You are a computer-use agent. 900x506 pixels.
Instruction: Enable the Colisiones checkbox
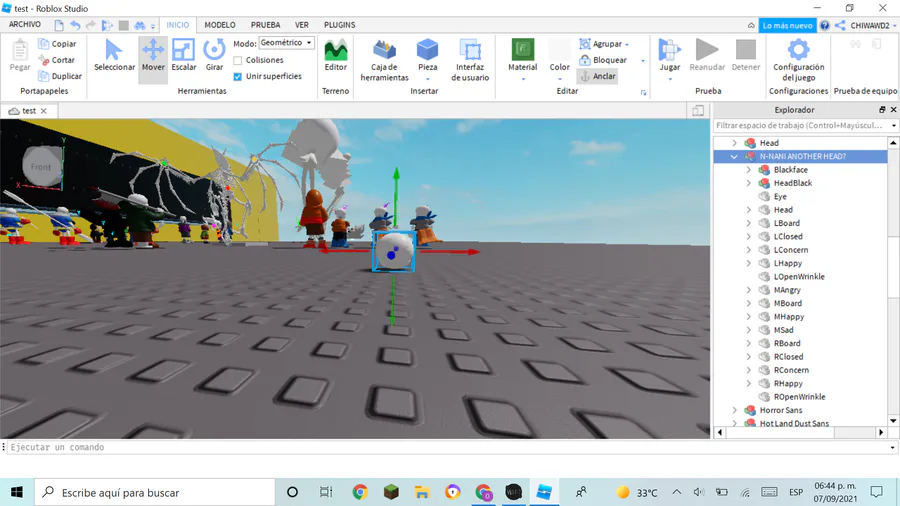pyautogui.click(x=238, y=60)
